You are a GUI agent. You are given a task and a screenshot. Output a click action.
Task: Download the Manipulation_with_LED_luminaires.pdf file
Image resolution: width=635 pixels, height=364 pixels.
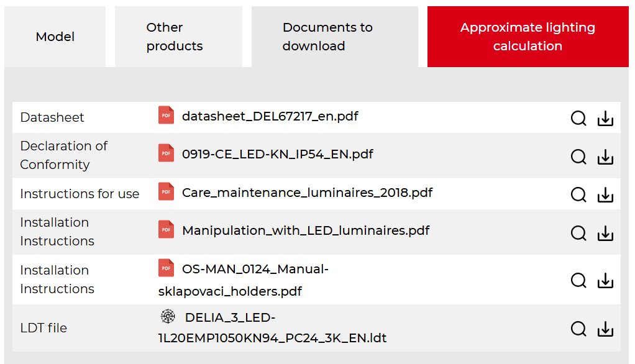click(605, 233)
